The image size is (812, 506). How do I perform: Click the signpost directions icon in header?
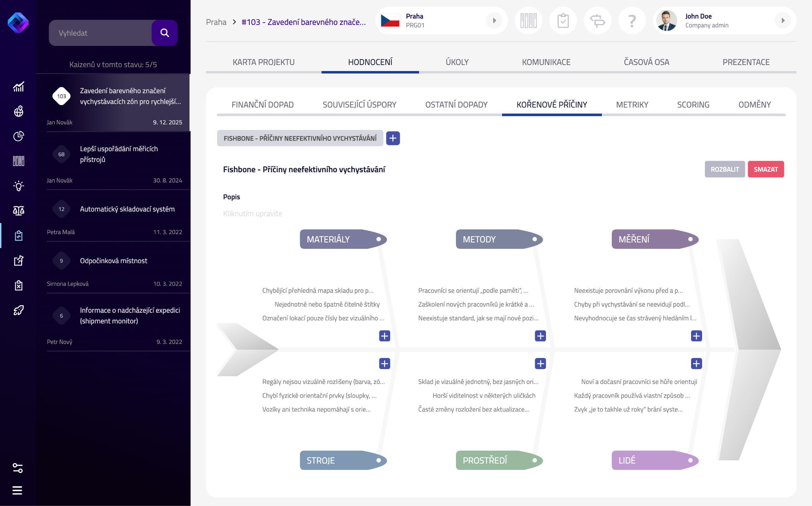598,21
